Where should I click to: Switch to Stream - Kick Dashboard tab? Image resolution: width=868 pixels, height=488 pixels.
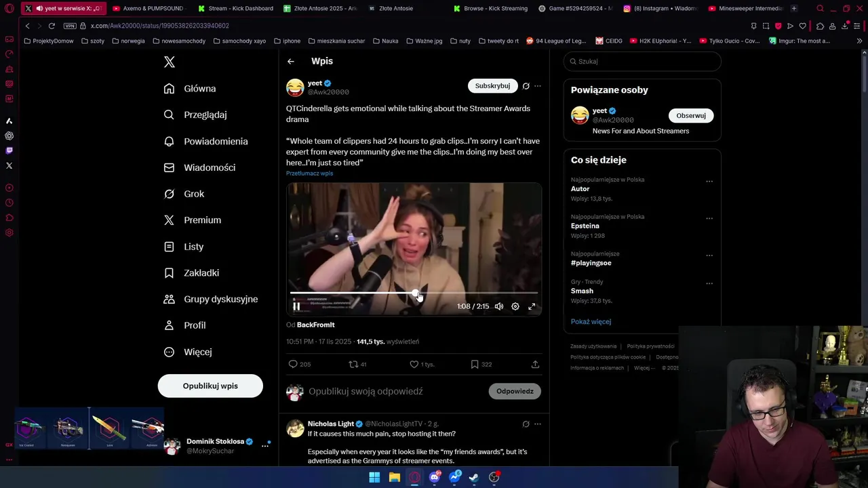coord(236,8)
